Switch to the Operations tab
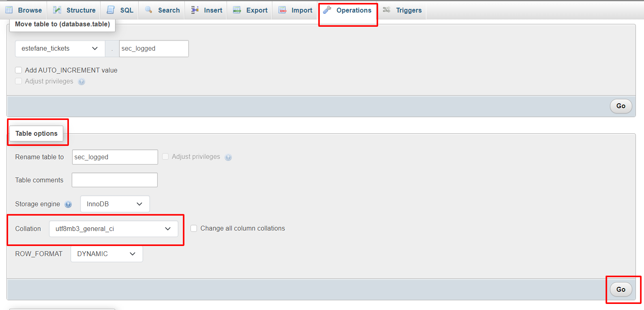 tap(348, 11)
